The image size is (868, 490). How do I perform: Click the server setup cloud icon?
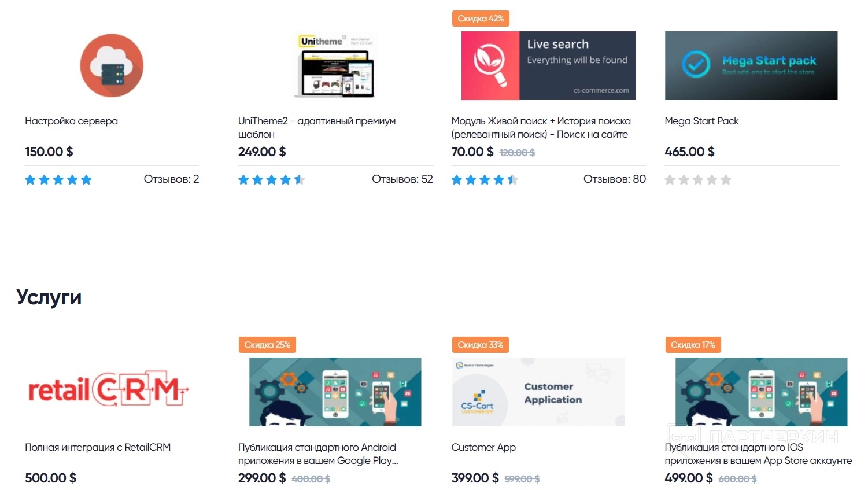coord(112,65)
